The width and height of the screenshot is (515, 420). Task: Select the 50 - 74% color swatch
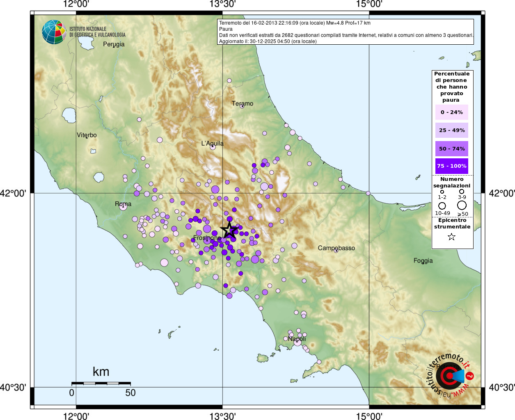tap(451, 148)
